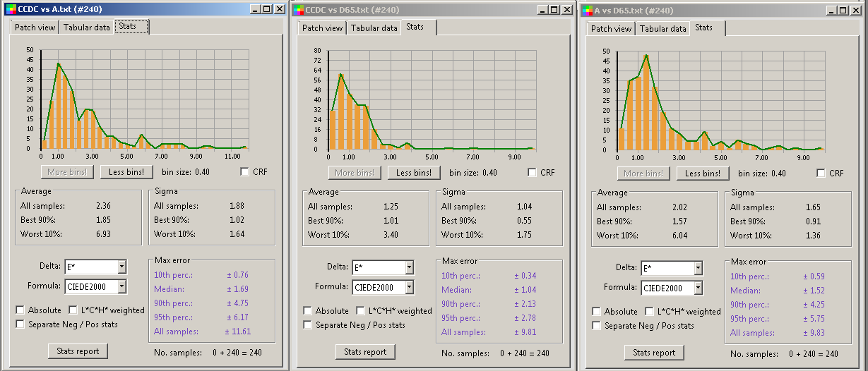Click All samples average 2.36 value

103,206
